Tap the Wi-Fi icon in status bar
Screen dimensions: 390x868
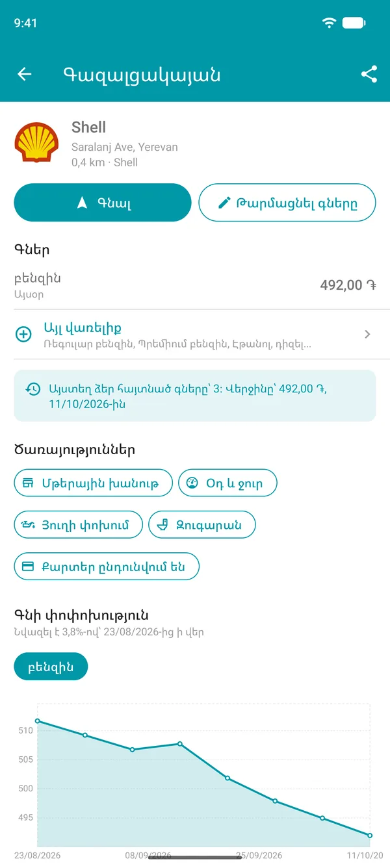pyautogui.click(x=330, y=23)
